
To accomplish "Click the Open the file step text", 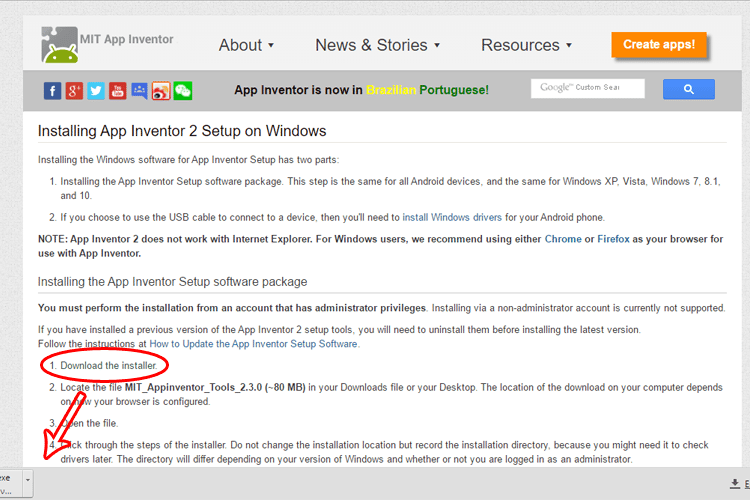I will click(x=89, y=423).
